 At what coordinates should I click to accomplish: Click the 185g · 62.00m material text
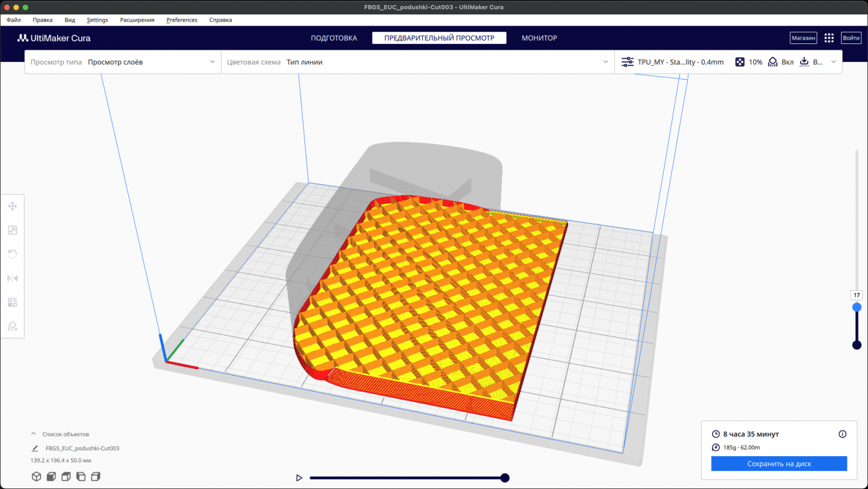click(741, 447)
